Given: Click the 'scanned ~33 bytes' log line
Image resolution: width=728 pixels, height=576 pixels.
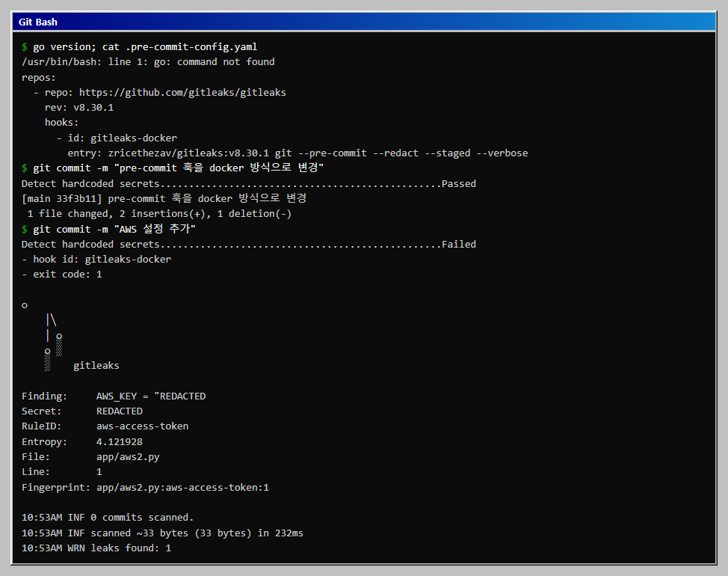Looking at the screenshot, I should pyautogui.click(x=162, y=533).
